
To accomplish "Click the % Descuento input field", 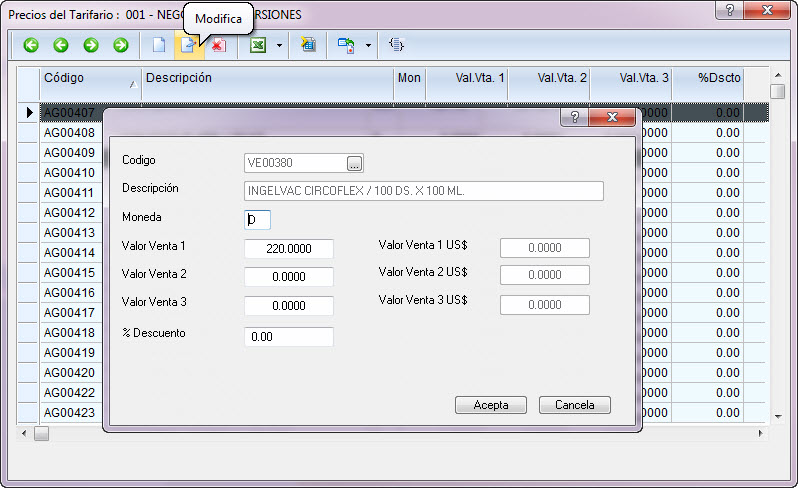I will click(x=289, y=337).
